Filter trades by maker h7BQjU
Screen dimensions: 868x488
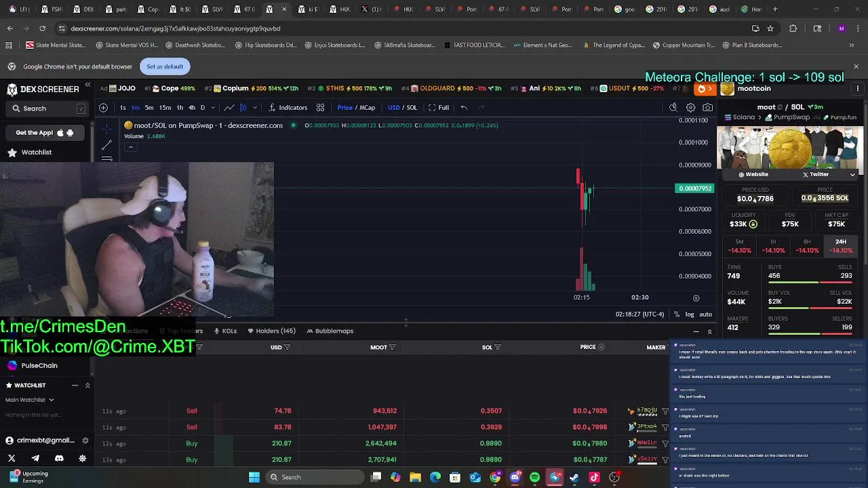coord(665,411)
